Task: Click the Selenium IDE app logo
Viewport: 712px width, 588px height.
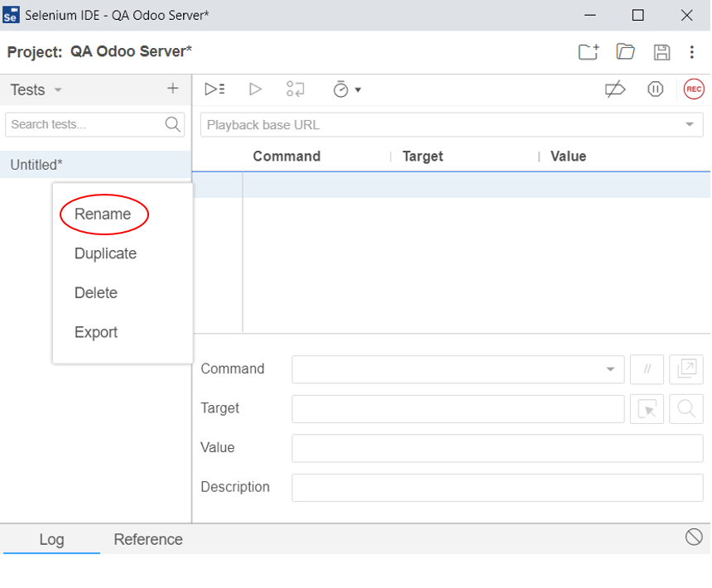Action: tap(11, 15)
